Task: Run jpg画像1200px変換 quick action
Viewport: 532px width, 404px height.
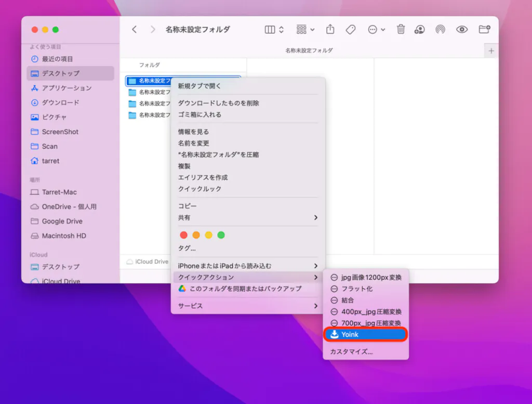Action: pyautogui.click(x=366, y=277)
